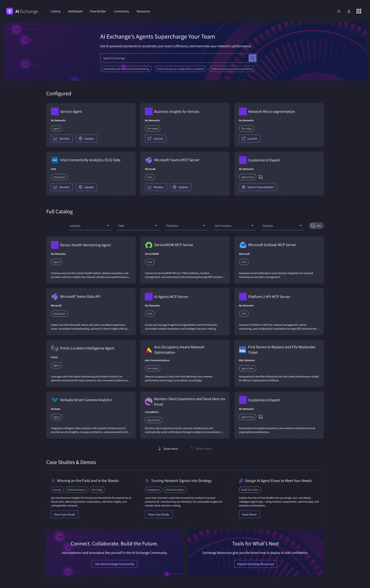
Task: Open the apps grid menu icon
Action: coord(358,11)
